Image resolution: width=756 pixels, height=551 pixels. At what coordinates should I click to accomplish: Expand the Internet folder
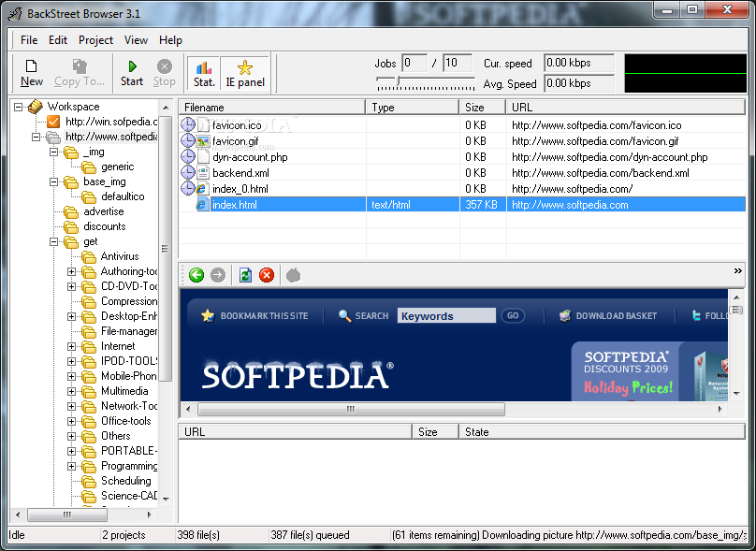[x=72, y=347]
